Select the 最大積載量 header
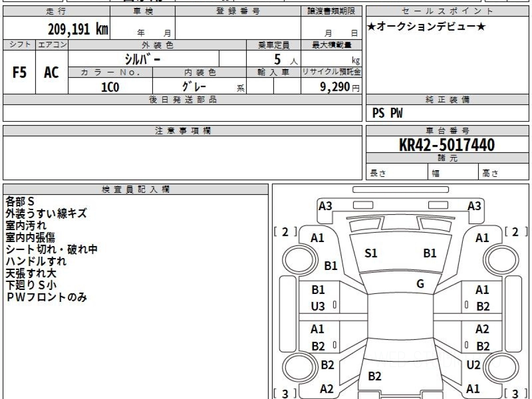Image resolution: width=532 pixels, height=399 pixels. [331, 45]
